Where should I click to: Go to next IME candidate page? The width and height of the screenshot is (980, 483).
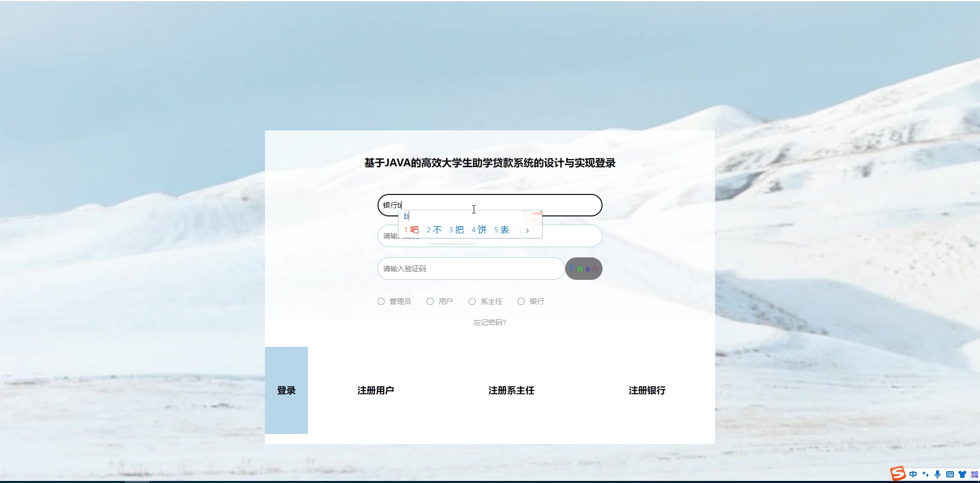527,230
